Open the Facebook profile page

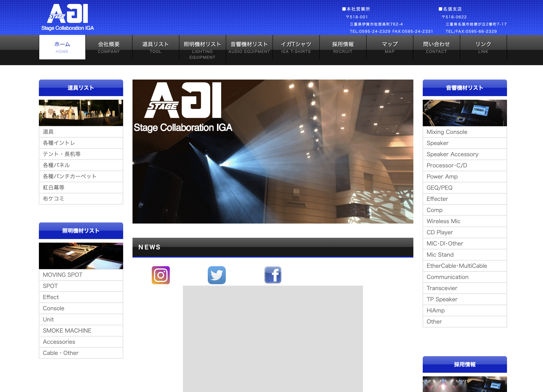[x=273, y=275]
